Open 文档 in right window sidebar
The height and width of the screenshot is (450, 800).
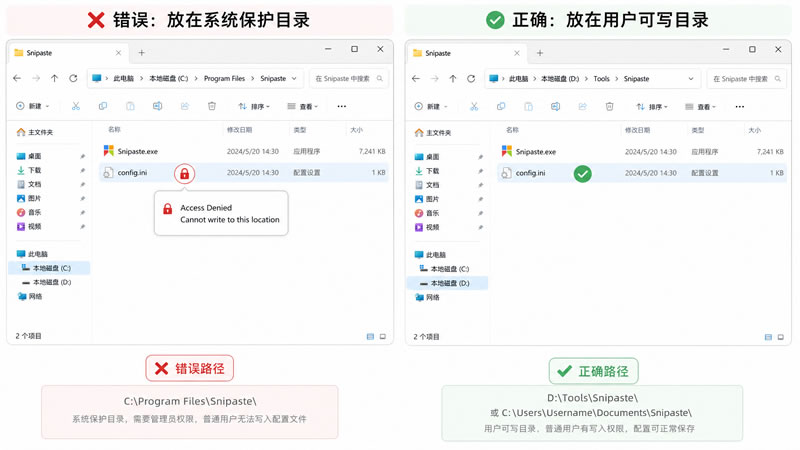(427, 185)
